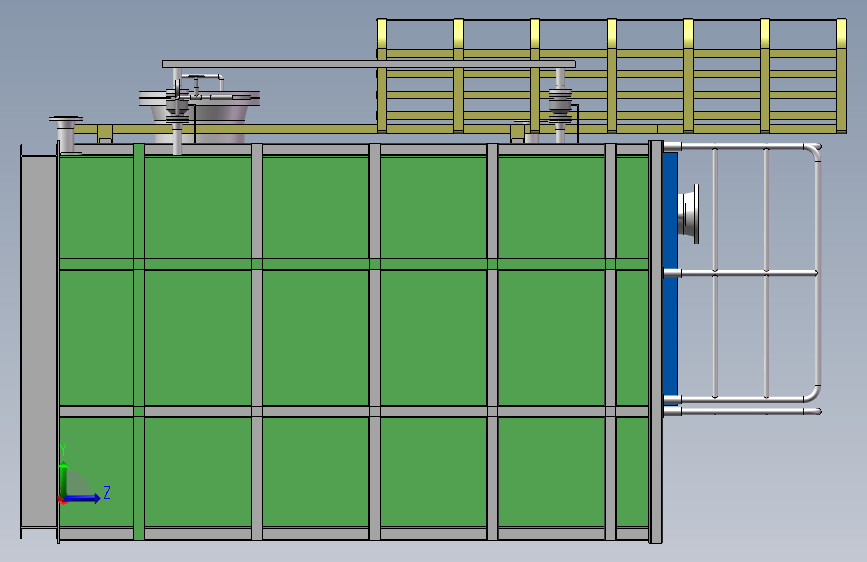Select the gray end plate at the tank's left end
Image resolution: width=867 pixels, height=562 pixels.
[x=39, y=342]
